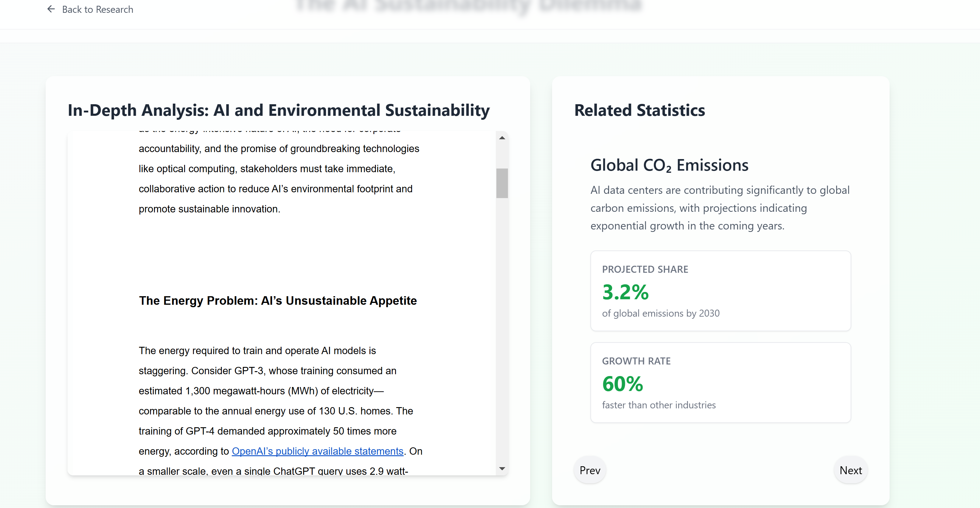The width and height of the screenshot is (980, 508).
Task: Click 'The Energy Problem' section heading
Action: point(278,301)
